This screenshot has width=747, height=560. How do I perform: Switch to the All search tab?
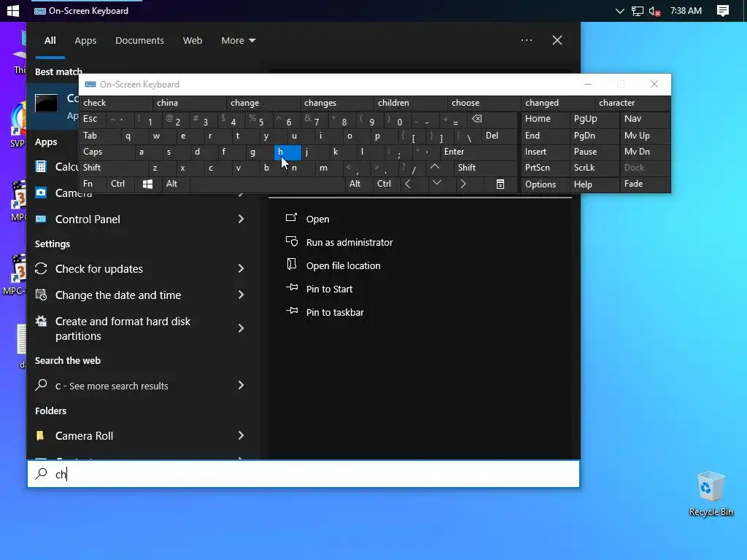[50, 41]
